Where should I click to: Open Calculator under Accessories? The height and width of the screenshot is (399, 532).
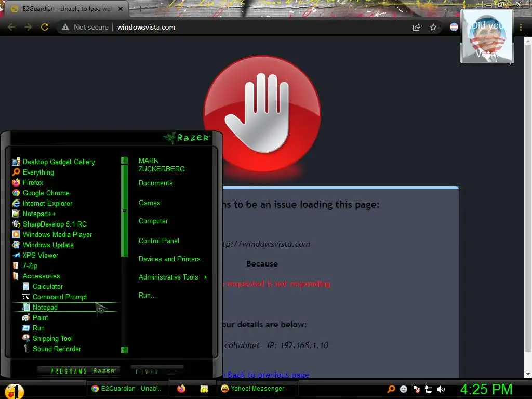point(43,287)
